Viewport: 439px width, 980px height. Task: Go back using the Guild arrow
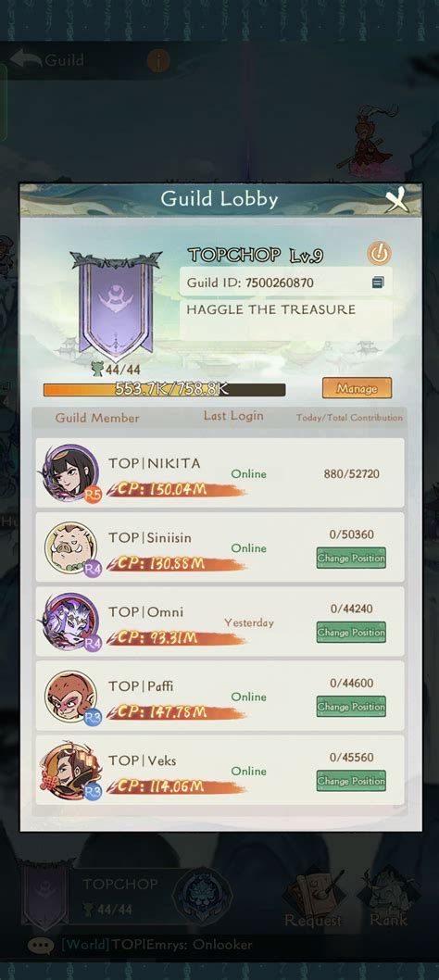tap(47, 60)
